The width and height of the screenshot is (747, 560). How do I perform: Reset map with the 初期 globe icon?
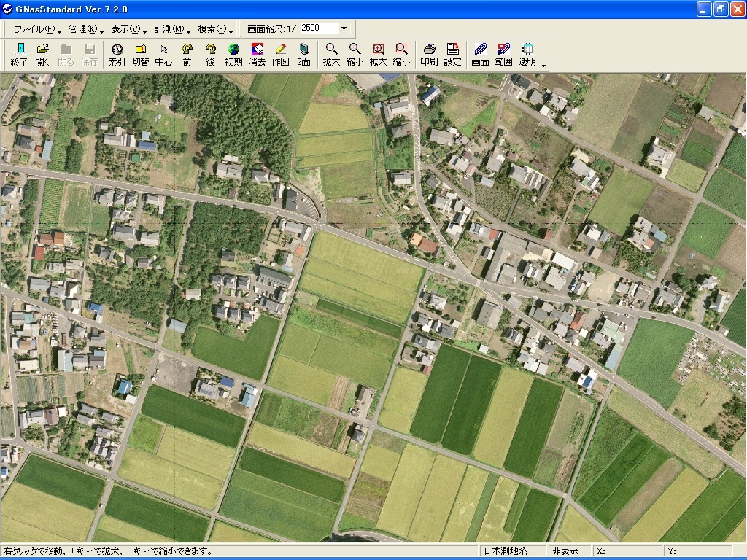click(x=233, y=55)
